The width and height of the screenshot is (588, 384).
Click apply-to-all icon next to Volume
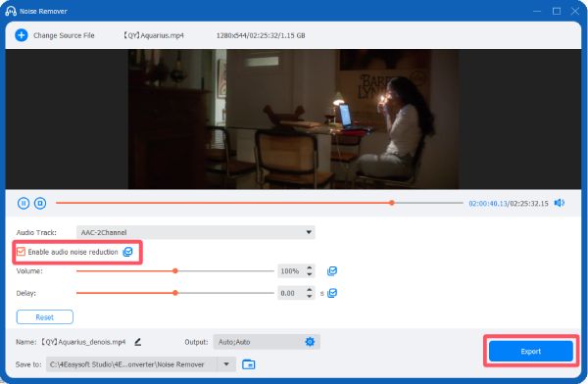pyautogui.click(x=332, y=270)
